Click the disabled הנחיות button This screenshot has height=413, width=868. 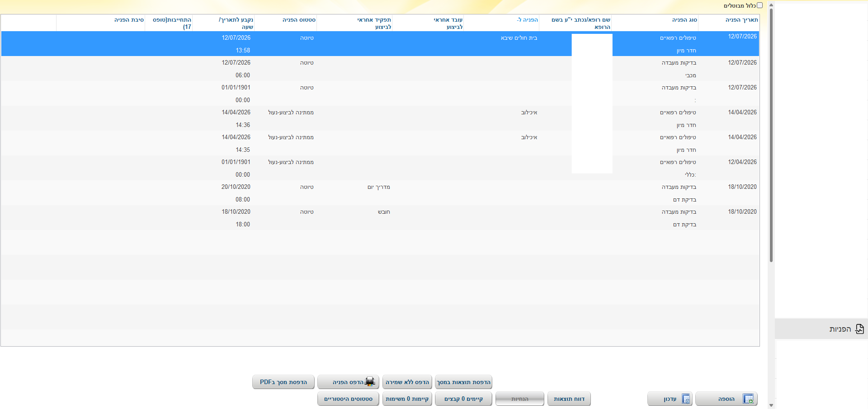click(x=520, y=399)
